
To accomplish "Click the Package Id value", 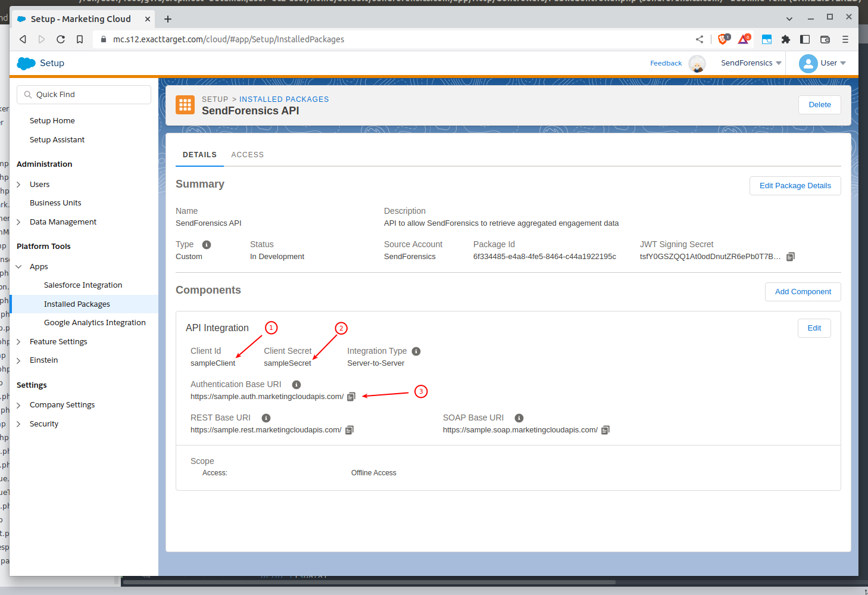I will tap(545, 257).
